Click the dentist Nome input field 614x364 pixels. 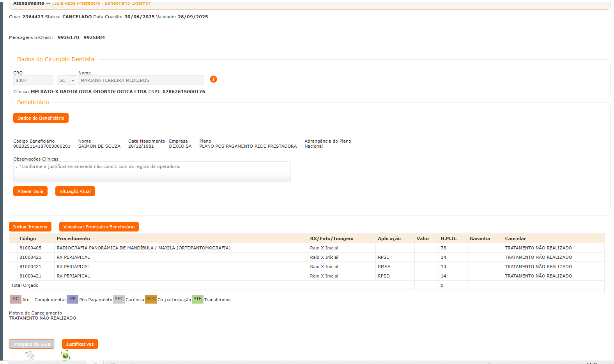click(x=141, y=80)
